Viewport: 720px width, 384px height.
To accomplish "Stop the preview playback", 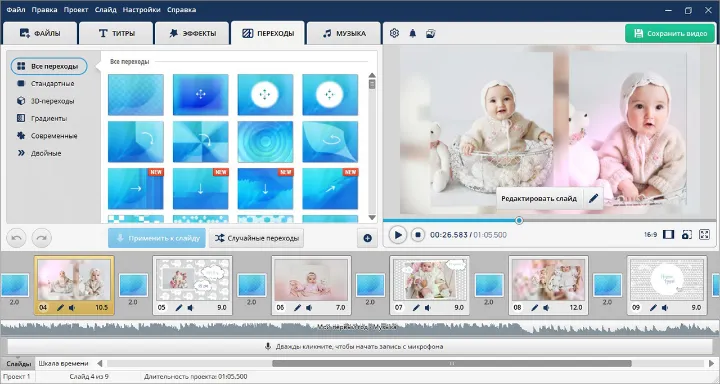I will [x=418, y=235].
